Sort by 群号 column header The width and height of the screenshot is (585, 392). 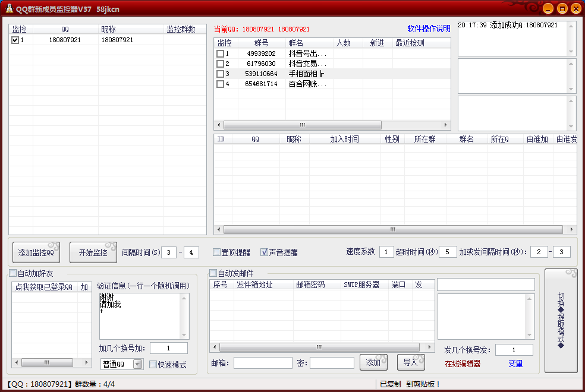(262, 43)
